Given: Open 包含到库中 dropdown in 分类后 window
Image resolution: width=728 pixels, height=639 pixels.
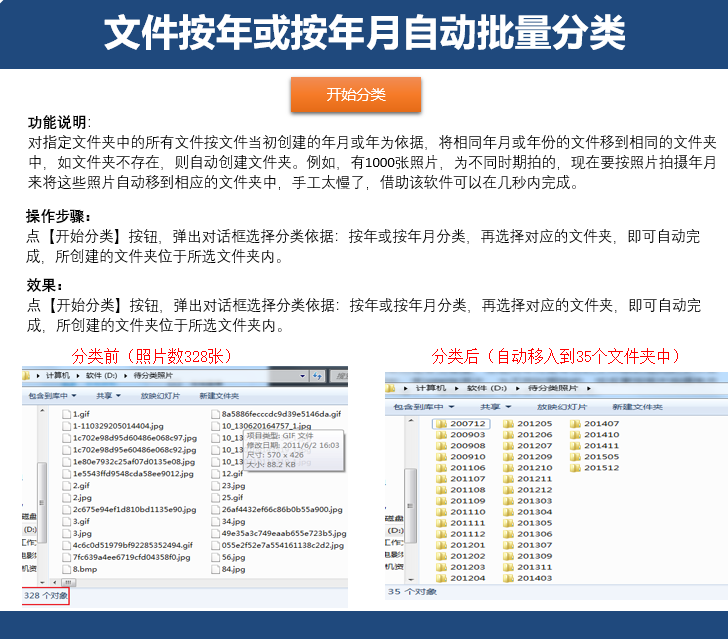Looking at the screenshot, I should pyautogui.click(x=423, y=407).
